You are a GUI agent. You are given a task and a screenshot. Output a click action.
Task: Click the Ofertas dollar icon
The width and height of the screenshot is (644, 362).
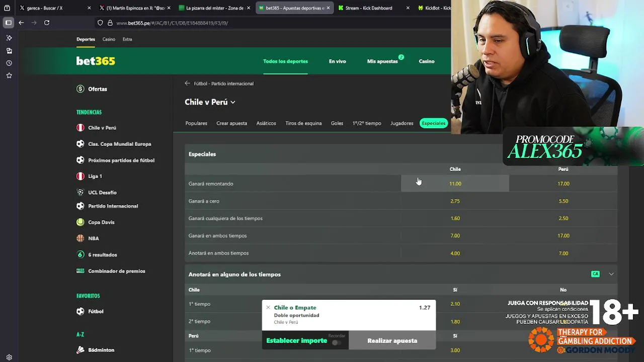(x=80, y=89)
